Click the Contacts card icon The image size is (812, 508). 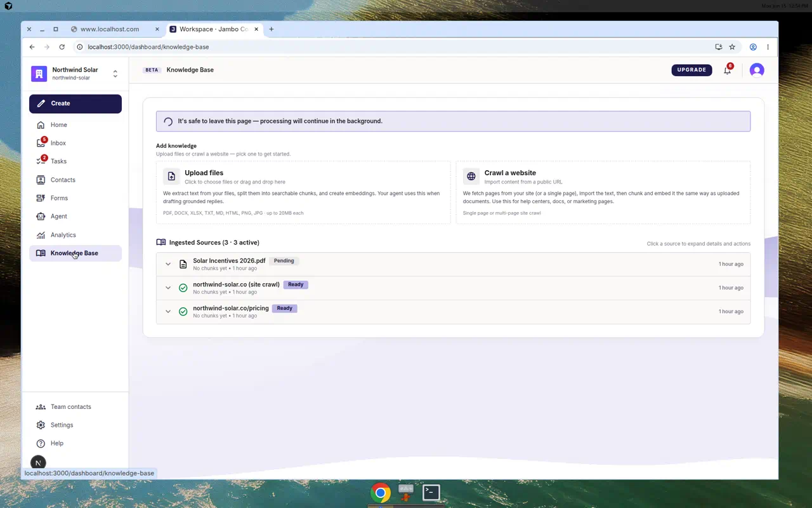[x=41, y=180]
